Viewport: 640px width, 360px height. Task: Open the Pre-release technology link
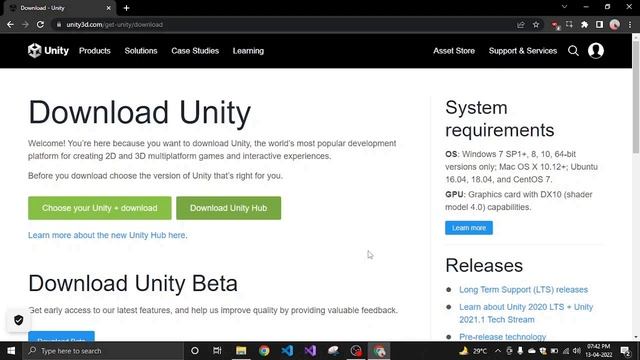click(502, 337)
